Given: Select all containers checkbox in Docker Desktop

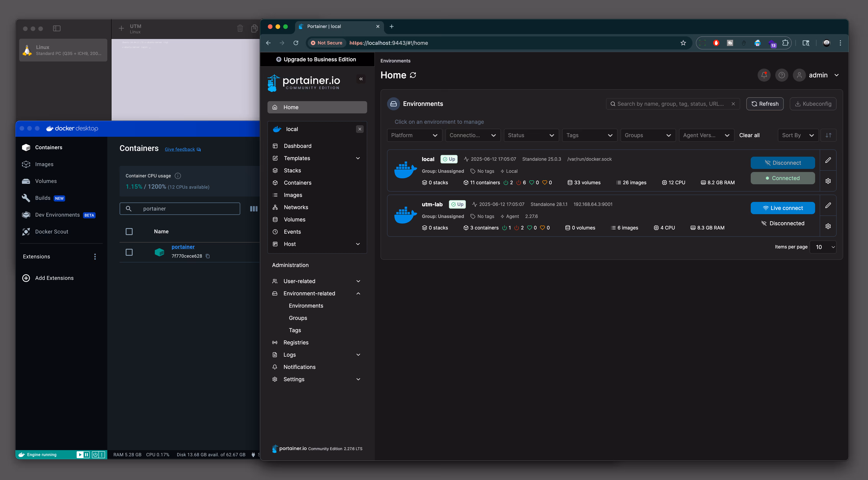Looking at the screenshot, I should tap(129, 232).
